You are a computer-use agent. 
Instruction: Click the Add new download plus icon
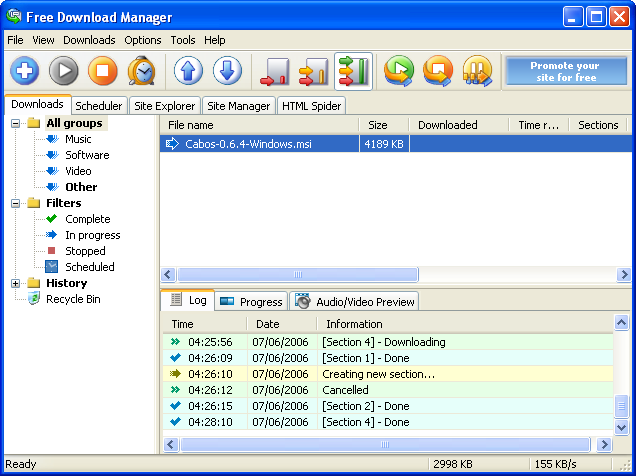pyautogui.click(x=25, y=71)
